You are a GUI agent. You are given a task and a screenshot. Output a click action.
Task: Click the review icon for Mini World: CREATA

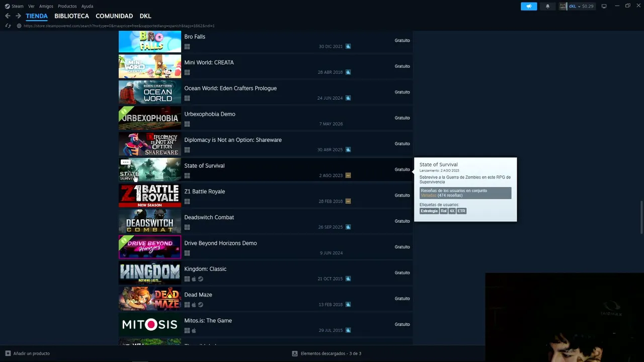pyautogui.click(x=348, y=72)
